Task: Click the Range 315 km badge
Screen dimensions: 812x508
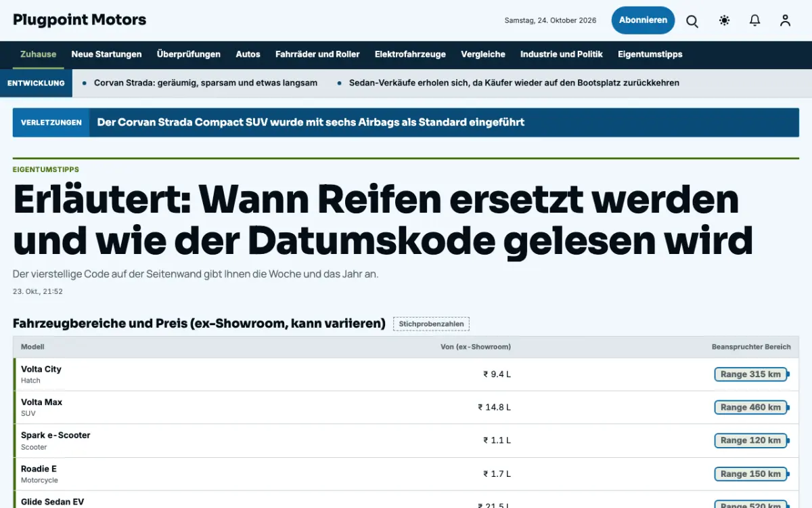Action: (751, 375)
